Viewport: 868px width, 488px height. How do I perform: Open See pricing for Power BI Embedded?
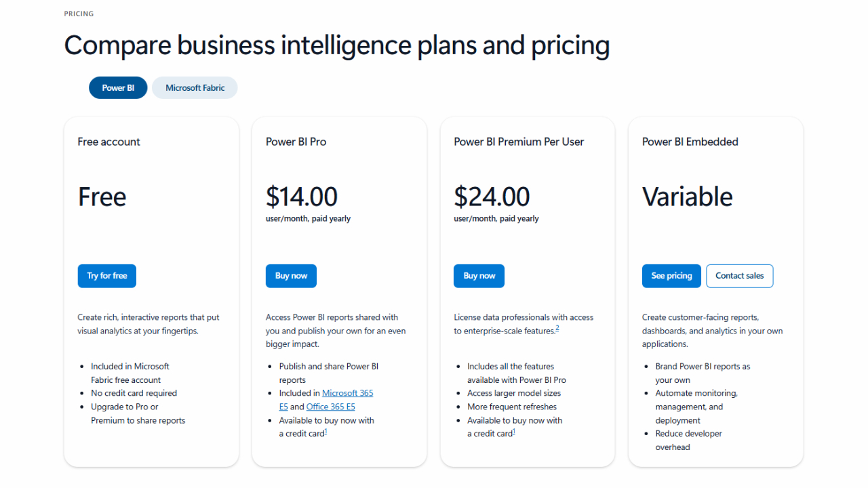(x=671, y=276)
